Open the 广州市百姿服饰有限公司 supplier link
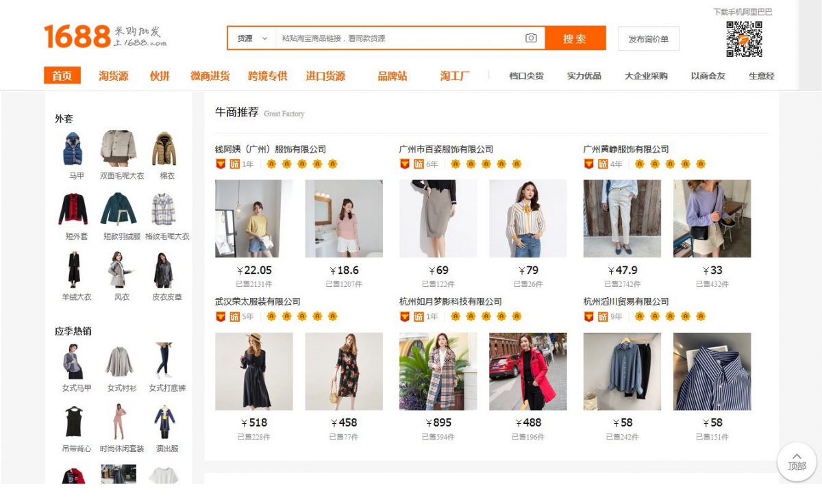This screenshot has width=822, height=504. pos(446,149)
